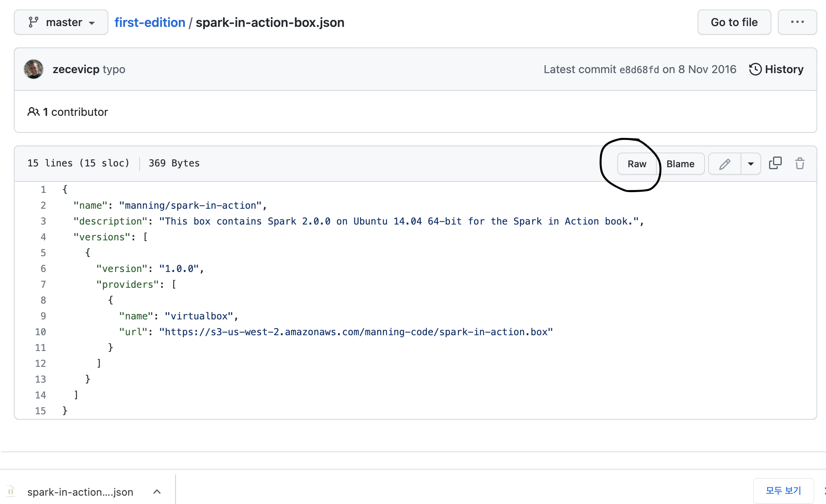Open the zecevicp author profile link
Screen dimensions: 826x504
pos(76,69)
